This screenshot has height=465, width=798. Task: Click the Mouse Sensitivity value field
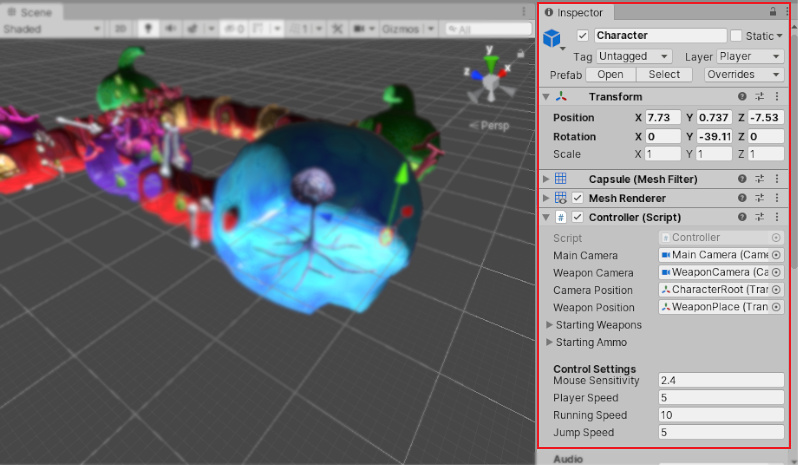(720, 380)
